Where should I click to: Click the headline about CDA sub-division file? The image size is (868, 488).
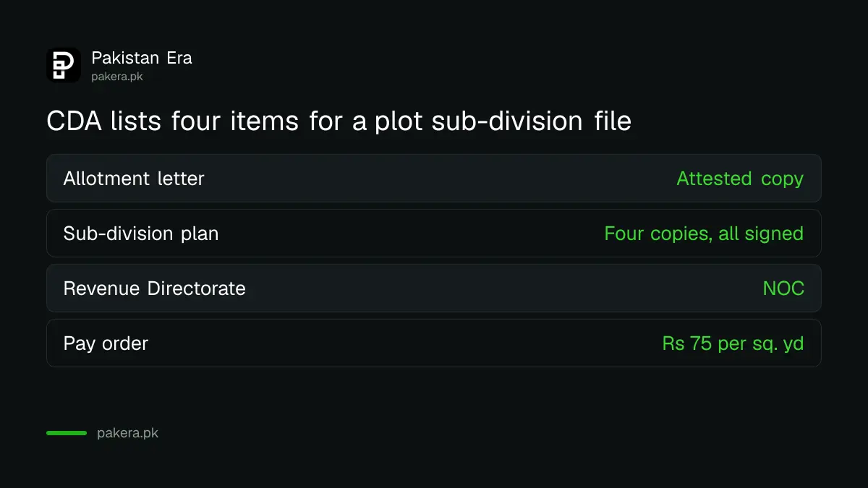(339, 121)
